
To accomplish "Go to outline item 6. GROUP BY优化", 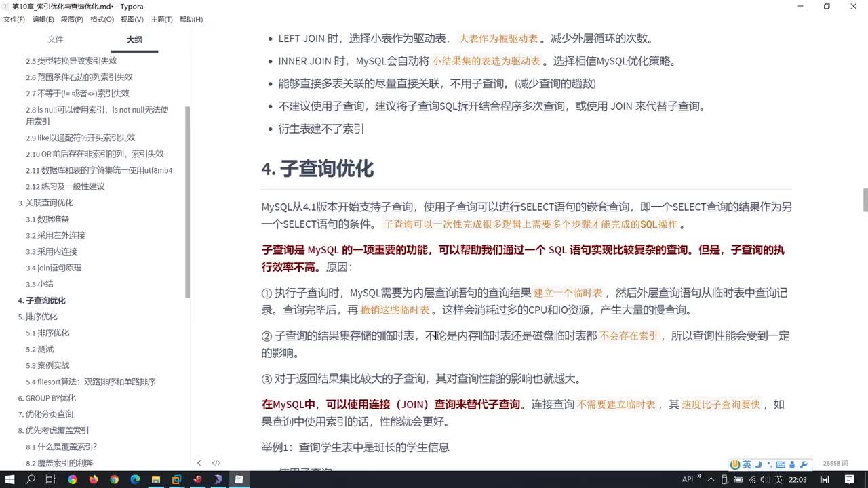I will (47, 398).
